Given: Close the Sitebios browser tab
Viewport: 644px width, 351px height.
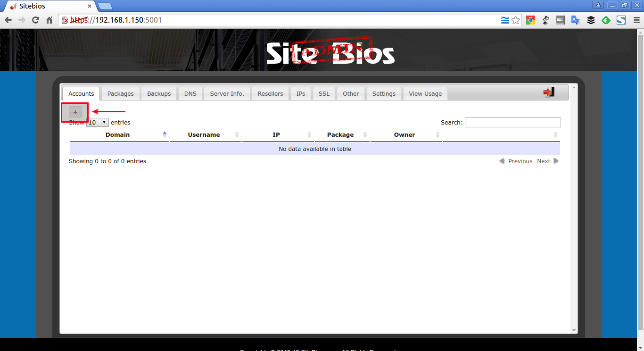Looking at the screenshot, I should click(x=89, y=6).
